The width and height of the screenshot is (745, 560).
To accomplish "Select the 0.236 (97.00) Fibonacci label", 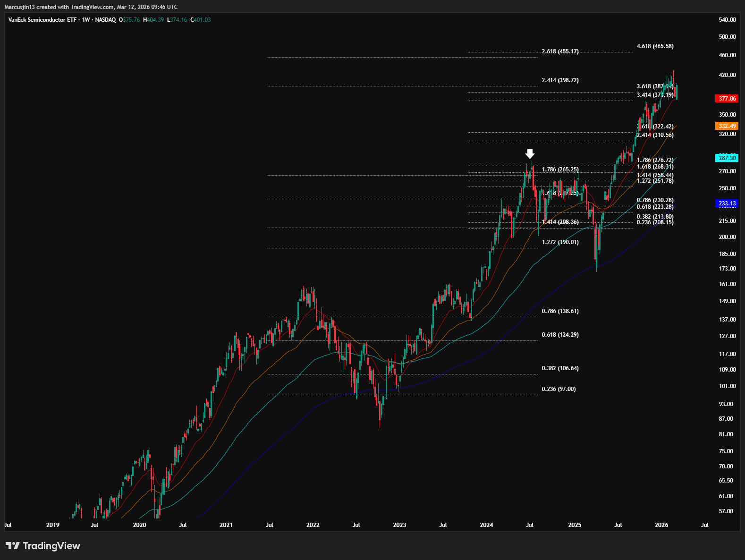I will [559, 389].
